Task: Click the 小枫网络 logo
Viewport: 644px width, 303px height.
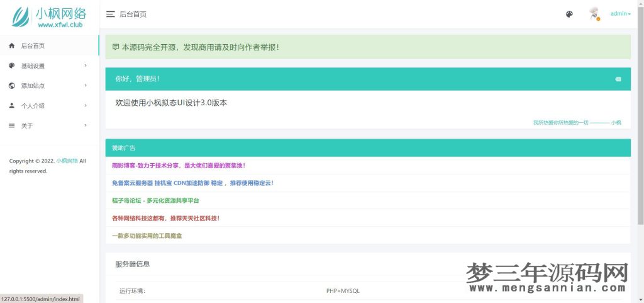Action: coord(49,17)
